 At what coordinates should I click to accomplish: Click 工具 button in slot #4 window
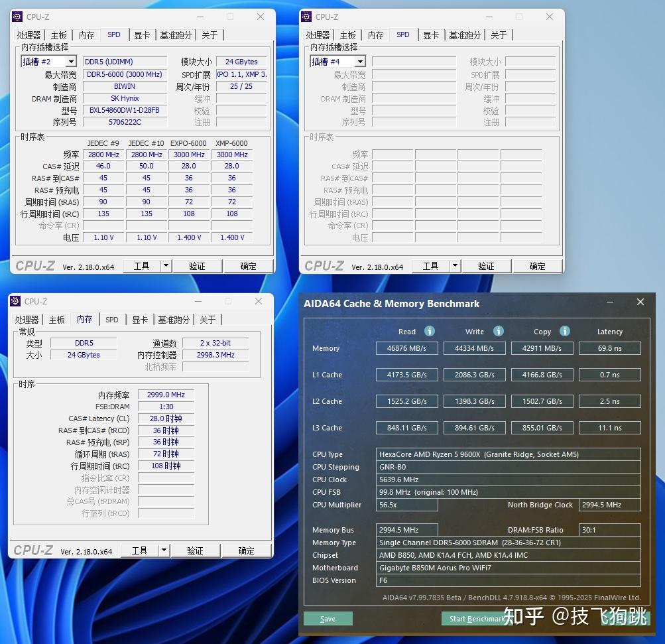pyautogui.click(x=431, y=266)
